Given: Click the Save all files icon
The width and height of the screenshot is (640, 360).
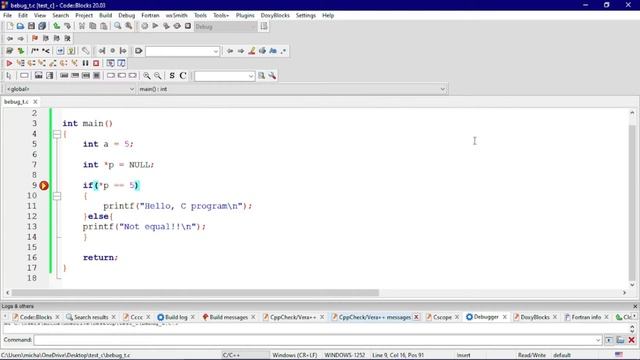Looking at the screenshot, I should pyautogui.click(x=42, y=26).
